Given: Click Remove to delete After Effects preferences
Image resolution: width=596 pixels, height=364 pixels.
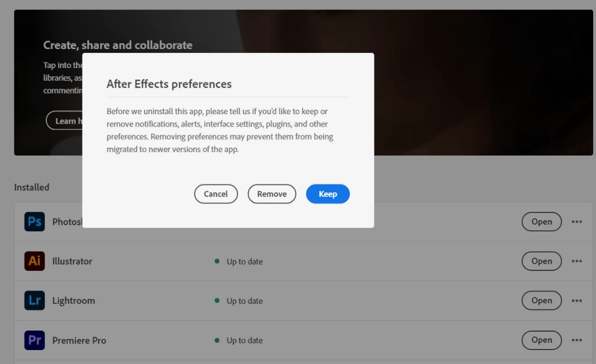Looking at the screenshot, I should pyautogui.click(x=272, y=194).
